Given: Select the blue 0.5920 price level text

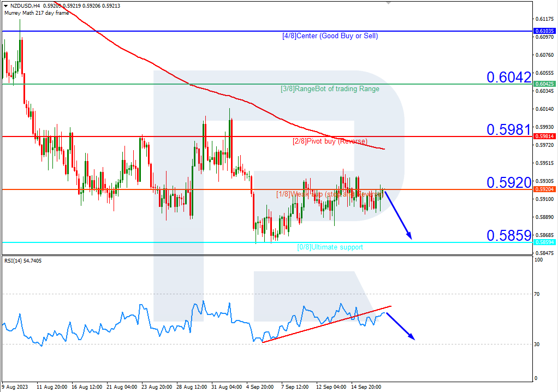Looking at the screenshot, I should pyautogui.click(x=508, y=183).
